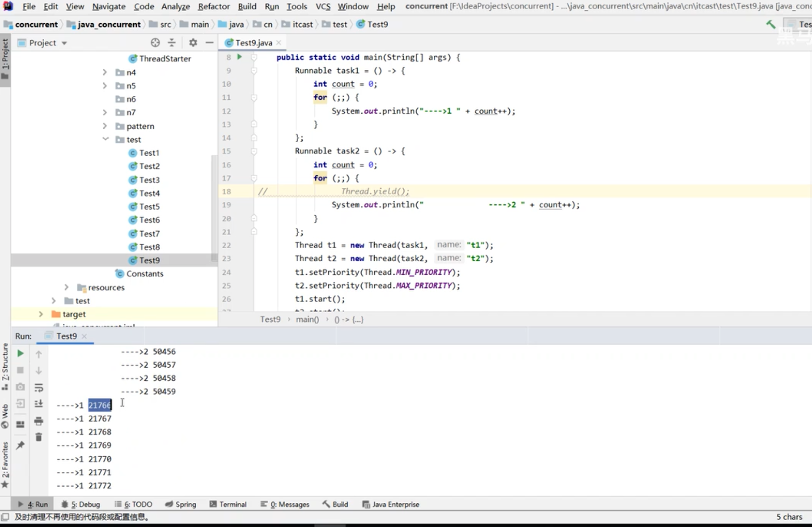Open the Refactor menu
The height and width of the screenshot is (527, 812).
[x=214, y=6]
